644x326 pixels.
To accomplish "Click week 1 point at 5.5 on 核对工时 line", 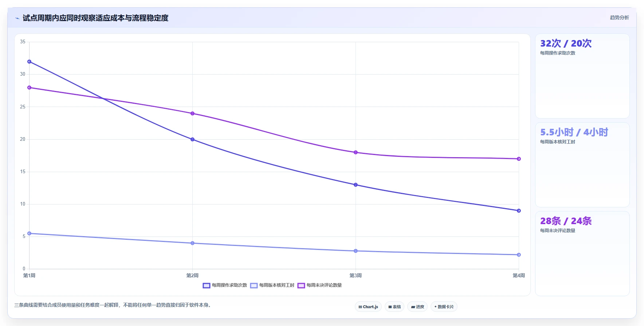I will [30, 234].
